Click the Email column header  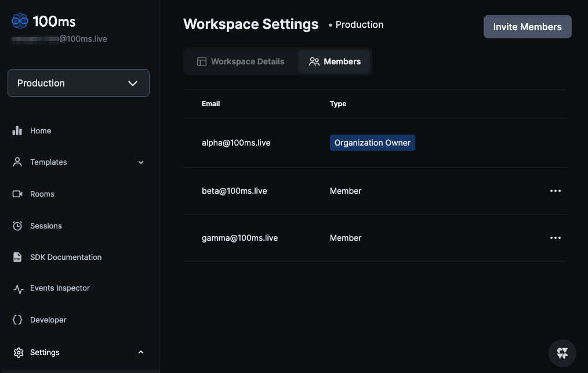pyautogui.click(x=210, y=104)
